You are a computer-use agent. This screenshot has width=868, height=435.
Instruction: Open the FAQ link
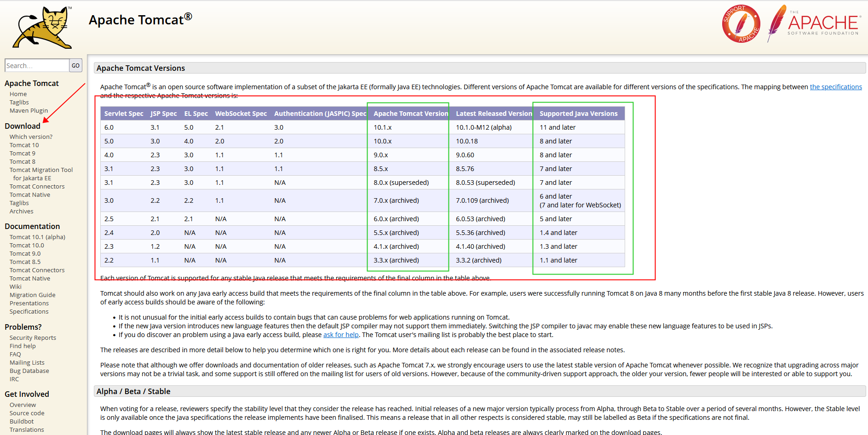pyautogui.click(x=15, y=354)
